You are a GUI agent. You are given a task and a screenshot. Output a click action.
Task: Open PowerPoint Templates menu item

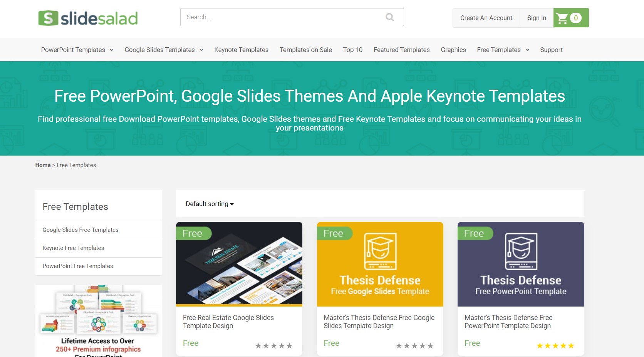73,50
